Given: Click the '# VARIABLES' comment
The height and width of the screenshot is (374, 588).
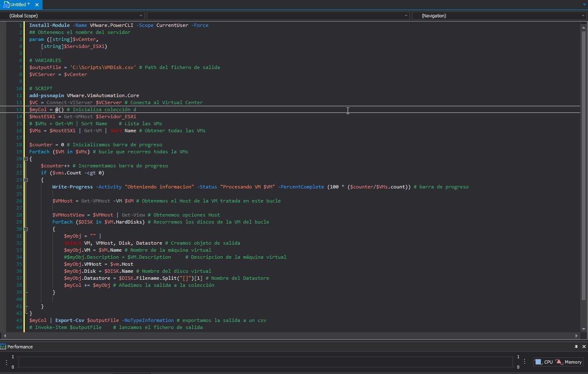Looking at the screenshot, I should pyautogui.click(x=45, y=60).
